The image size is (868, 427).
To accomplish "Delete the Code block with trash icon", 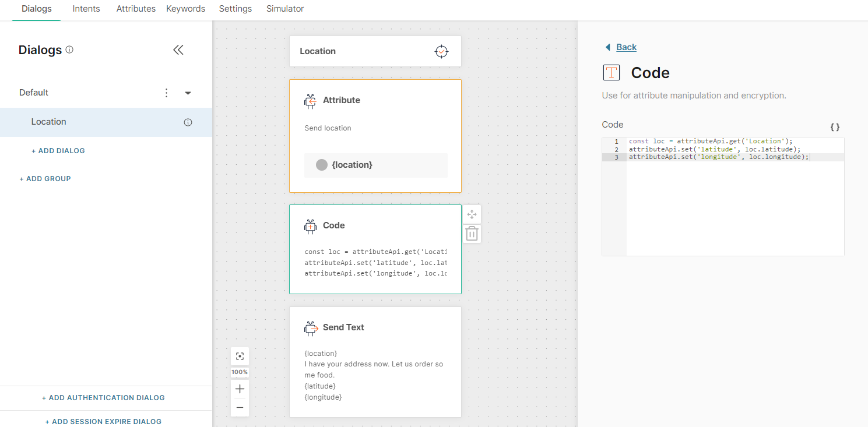I will click(472, 234).
